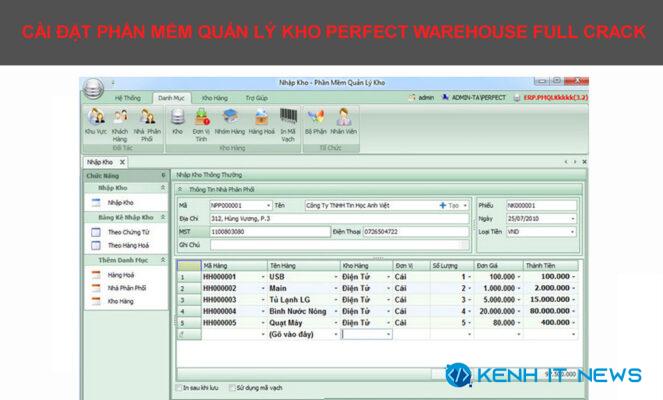Collapse the Nhập Kho sidebar group
663x400 pixels.
[163, 187]
